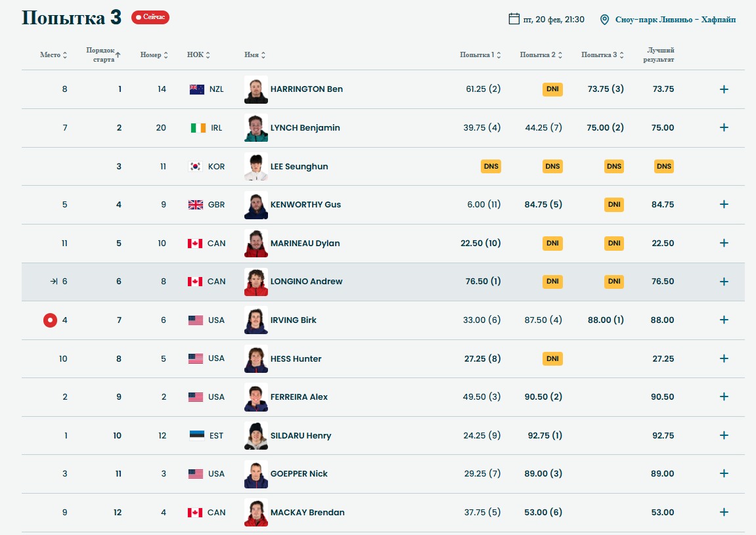Click KENWORTHY Gus athlete photo
The width and height of the screenshot is (756, 535).
pyautogui.click(x=256, y=205)
